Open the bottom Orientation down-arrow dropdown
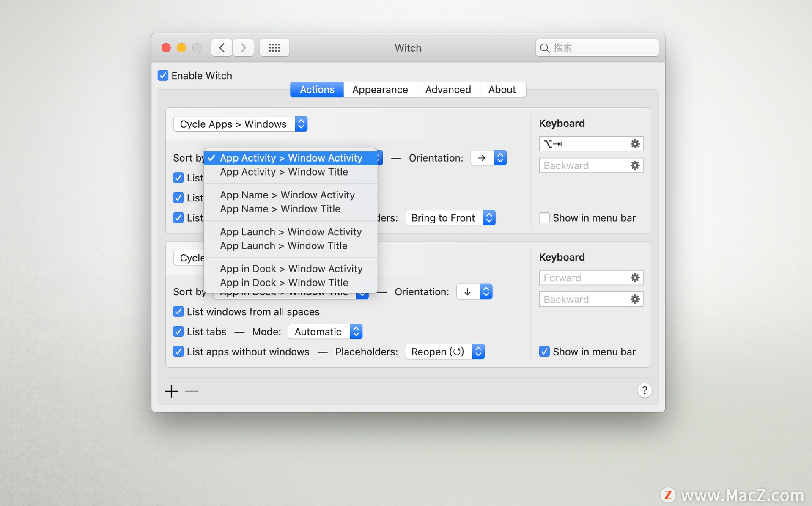 [x=475, y=291]
